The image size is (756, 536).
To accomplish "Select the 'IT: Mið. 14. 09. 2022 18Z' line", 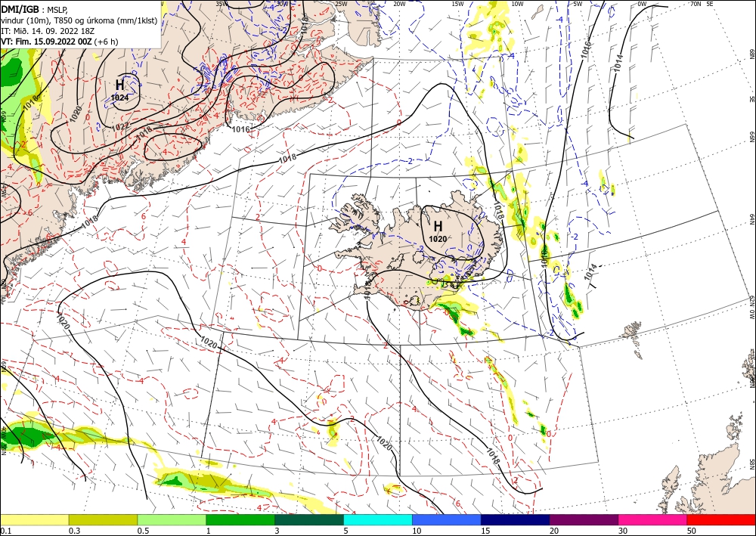I will click(x=48, y=30).
